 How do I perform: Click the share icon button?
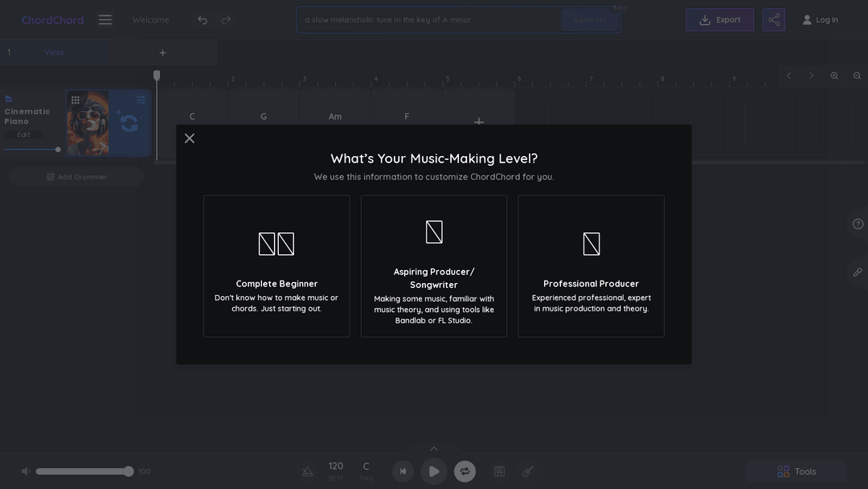click(x=774, y=20)
